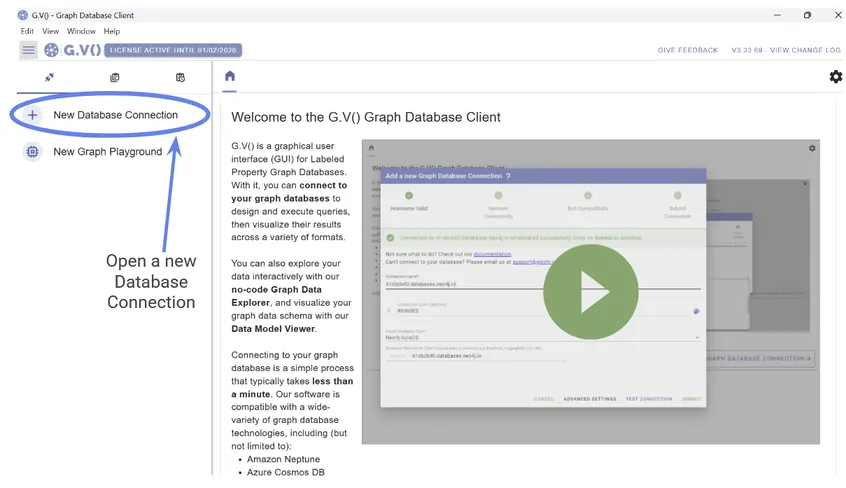This screenshot has width=846, height=488.
Task: Click the Amazon Neptune list item
Action: [x=283, y=459]
